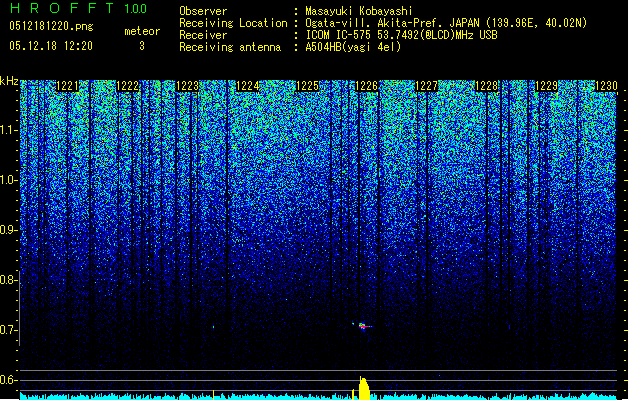The image size is (629, 400).
Task: Click the meteor count value 3
Action: pos(142,46)
